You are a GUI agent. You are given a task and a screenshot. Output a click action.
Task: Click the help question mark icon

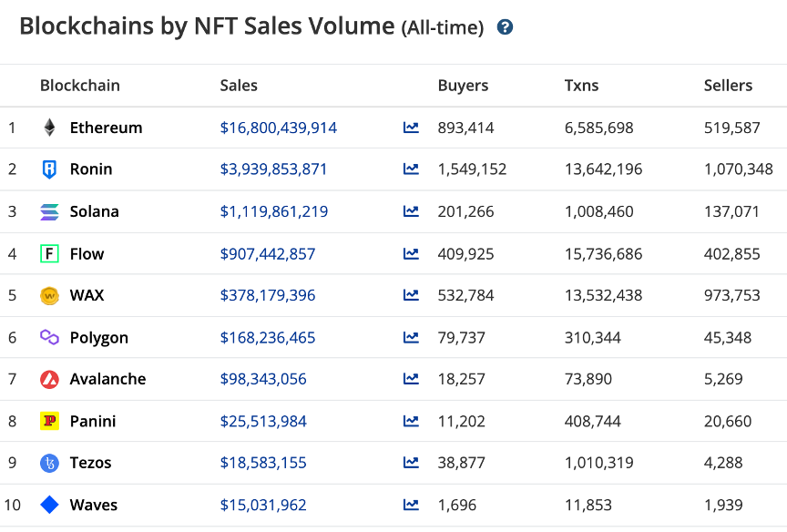506,27
